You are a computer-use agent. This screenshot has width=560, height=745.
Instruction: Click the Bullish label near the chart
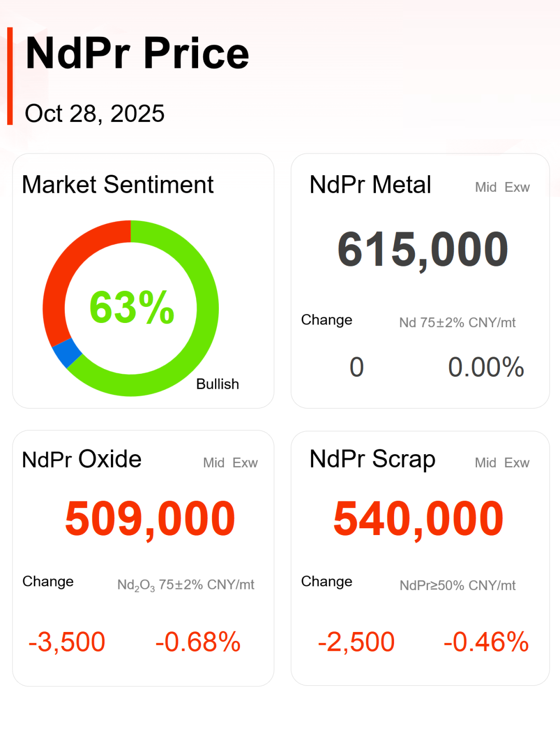217,384
